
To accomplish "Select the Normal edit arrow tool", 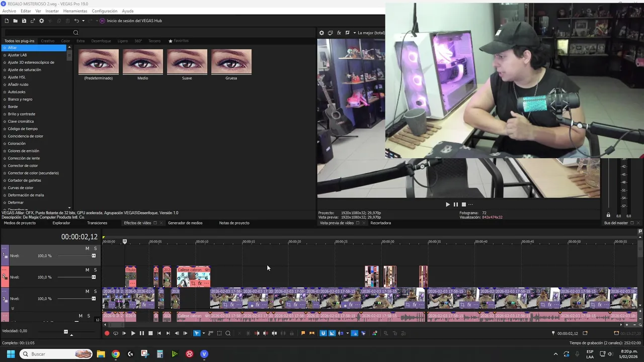I will pyautogui.click(x=197, y=333).
